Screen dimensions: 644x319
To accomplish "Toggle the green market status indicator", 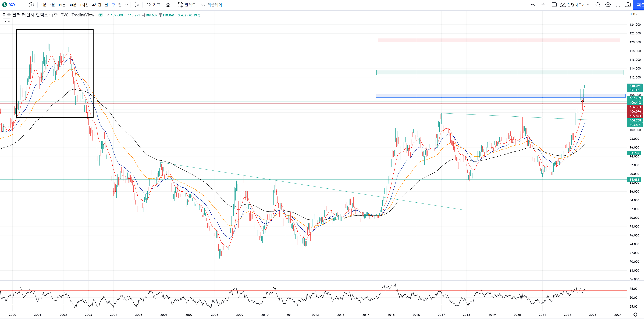I will click(x=101, y=15).
